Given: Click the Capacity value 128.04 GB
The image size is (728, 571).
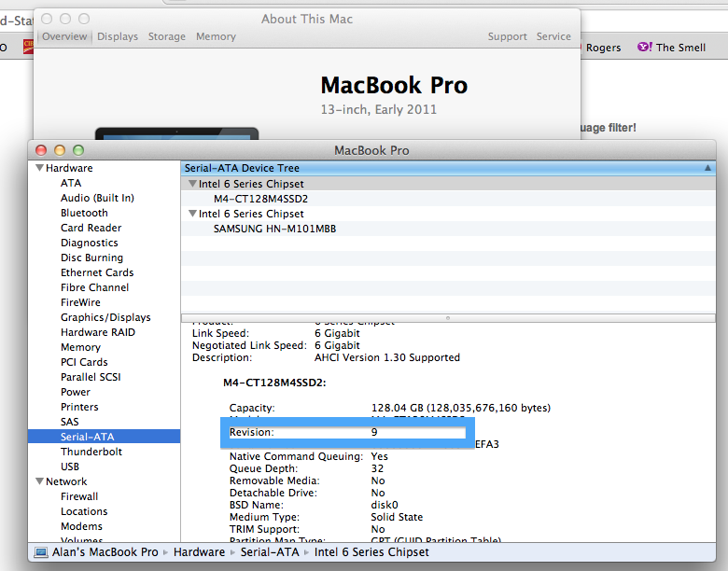Looking at the screenshot, I should (x=460, y=408).
